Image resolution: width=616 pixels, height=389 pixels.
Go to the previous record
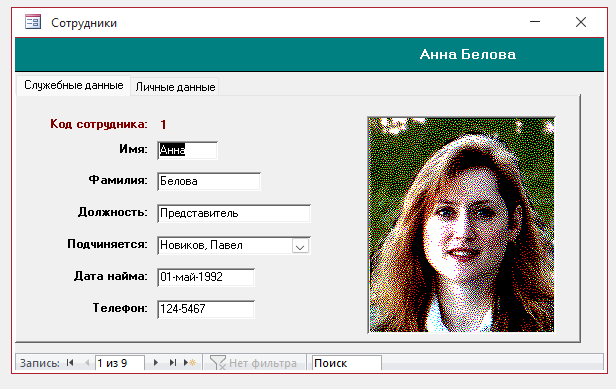pyautogui.click(x=87, y=363)
